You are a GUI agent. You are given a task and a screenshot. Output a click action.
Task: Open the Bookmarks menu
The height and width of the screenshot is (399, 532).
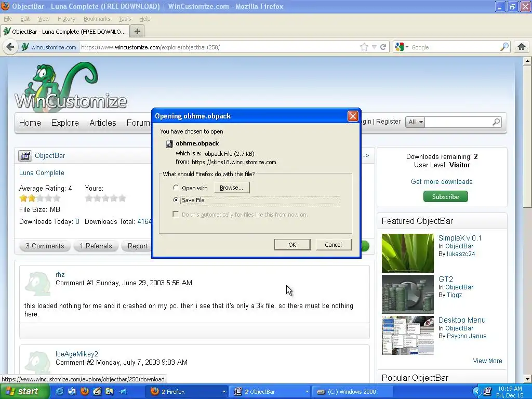click(x=97, y=19)
